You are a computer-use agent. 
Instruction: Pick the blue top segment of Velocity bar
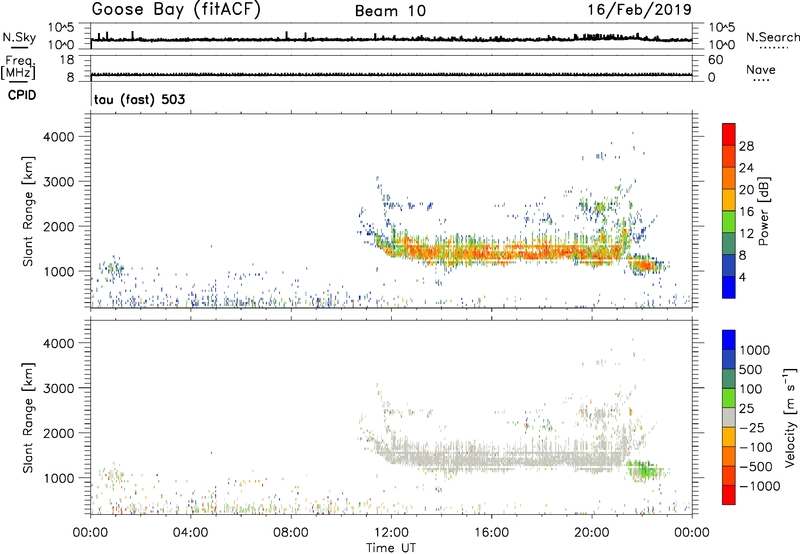[729, 340]
